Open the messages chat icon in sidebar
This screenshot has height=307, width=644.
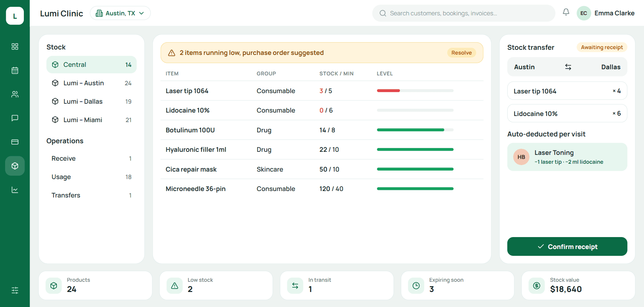click(15, 118)
